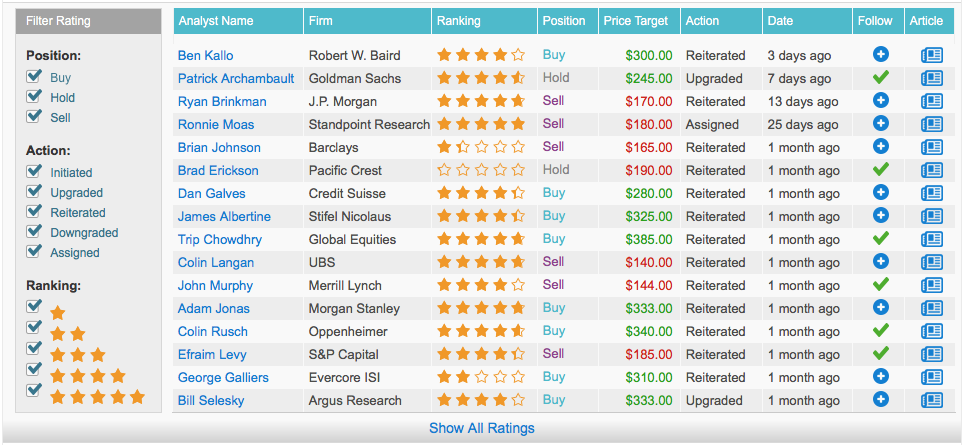The image size is (966, 445).
Task: Toggle the Upgraded action filter
Action: [x=34, y=191]
